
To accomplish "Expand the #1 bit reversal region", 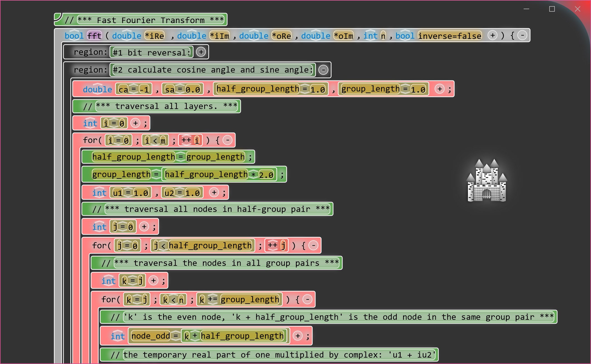I will 201,52.
